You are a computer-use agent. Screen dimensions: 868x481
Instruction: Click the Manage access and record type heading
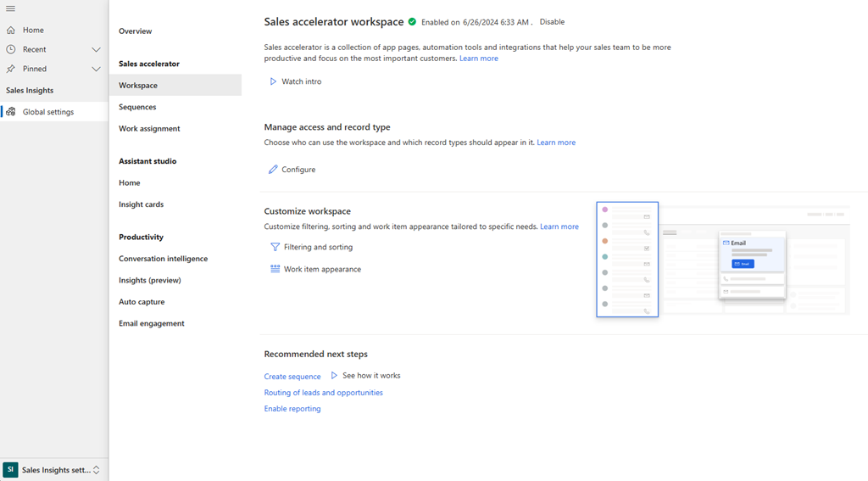pyautogui.click(x=327, y=127)
